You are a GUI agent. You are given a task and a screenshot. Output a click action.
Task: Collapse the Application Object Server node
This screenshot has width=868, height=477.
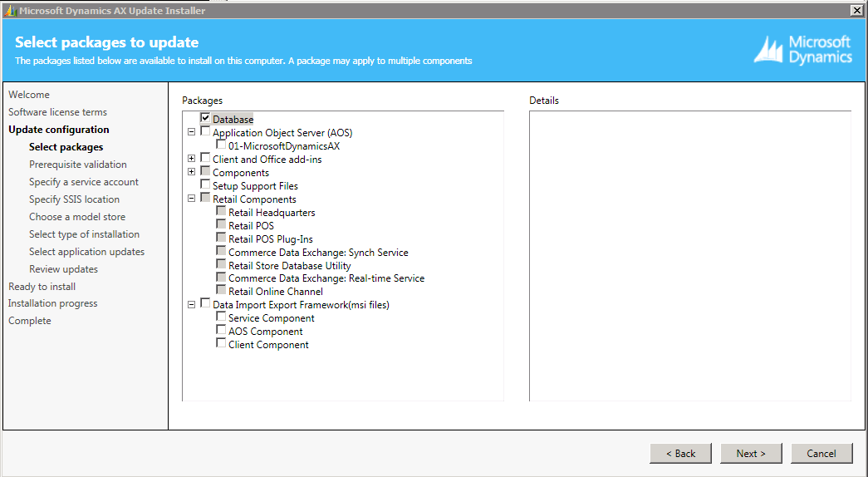192,132
